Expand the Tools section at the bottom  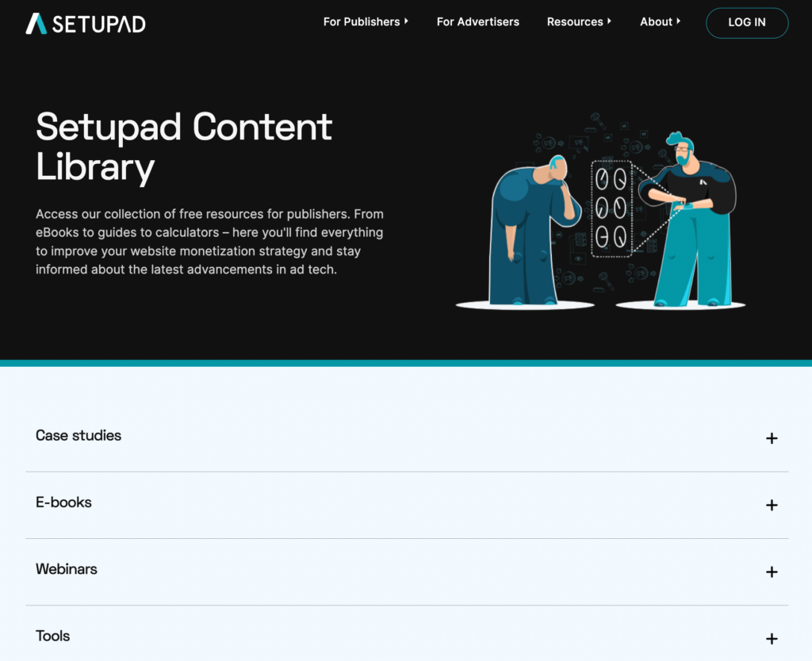pyautogui.click(x=52, y=636)
